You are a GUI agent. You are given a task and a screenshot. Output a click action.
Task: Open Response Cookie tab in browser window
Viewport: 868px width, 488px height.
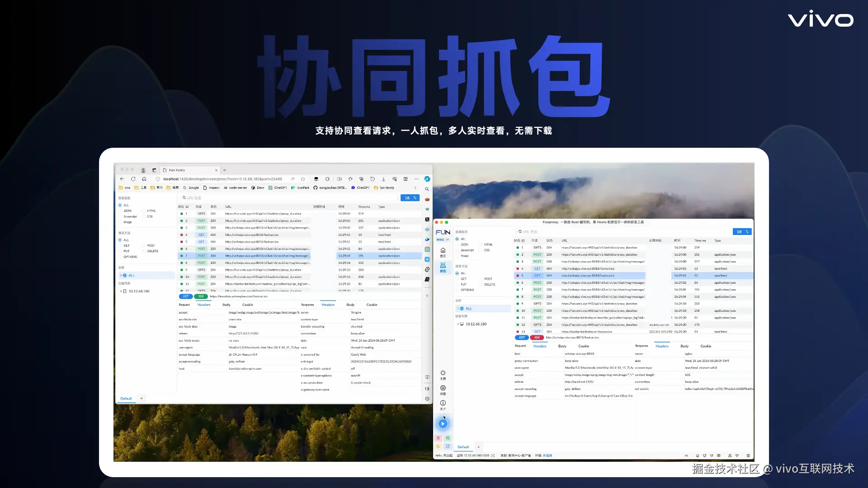click(x=372, y=305)
